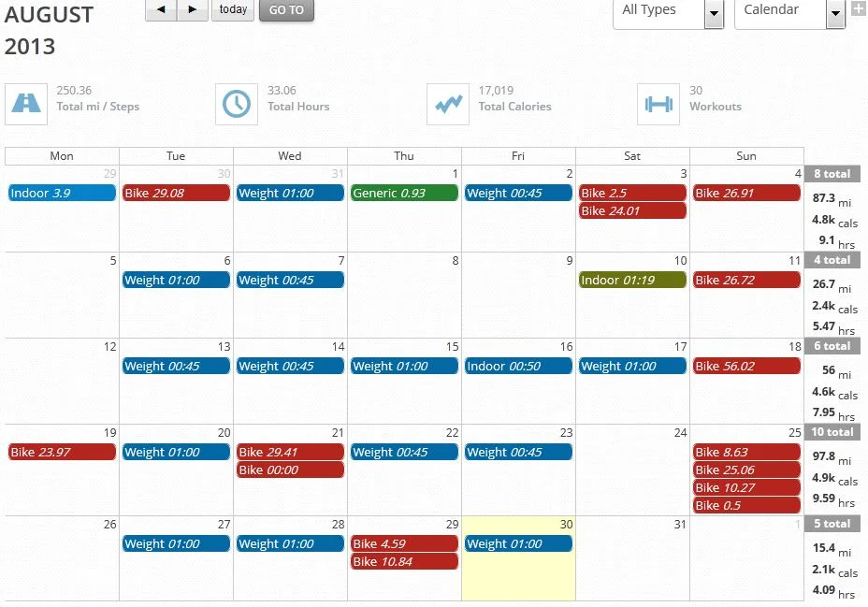
Task: Open the Bike 2.5 workout
Action: click(x=632, y=193)
